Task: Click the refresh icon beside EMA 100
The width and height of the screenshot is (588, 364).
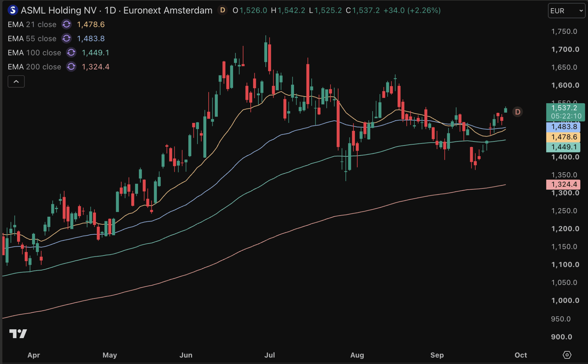Action: pos(71,53)
